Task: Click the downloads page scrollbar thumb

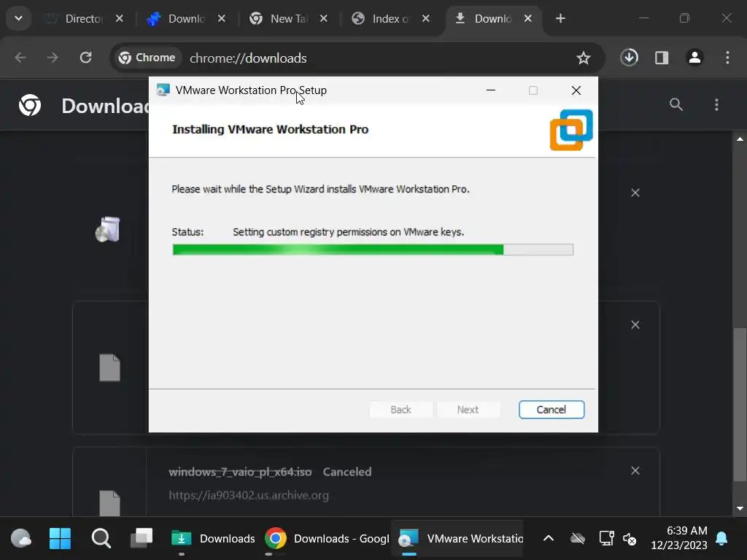Action: pos(740,404)
